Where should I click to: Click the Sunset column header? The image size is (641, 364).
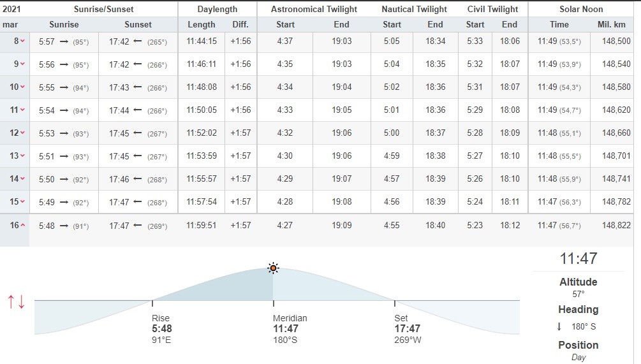pyautogui.click(x=138, y=24)
